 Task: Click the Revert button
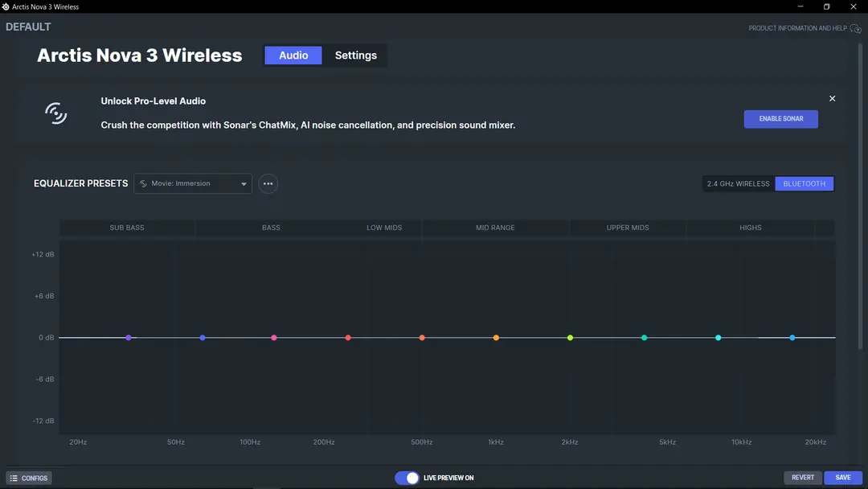pos(803,478)
